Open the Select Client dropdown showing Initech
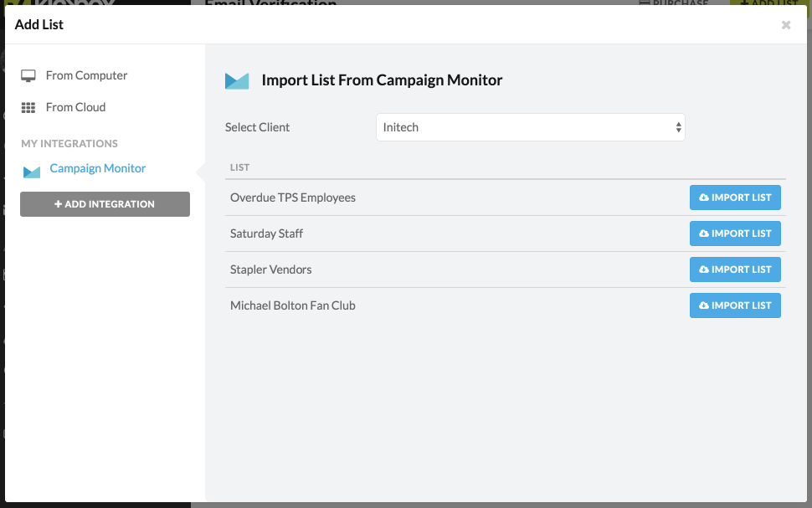Viewport: 812px width, 508px height. pyautogui.click(x=530, y=127)
